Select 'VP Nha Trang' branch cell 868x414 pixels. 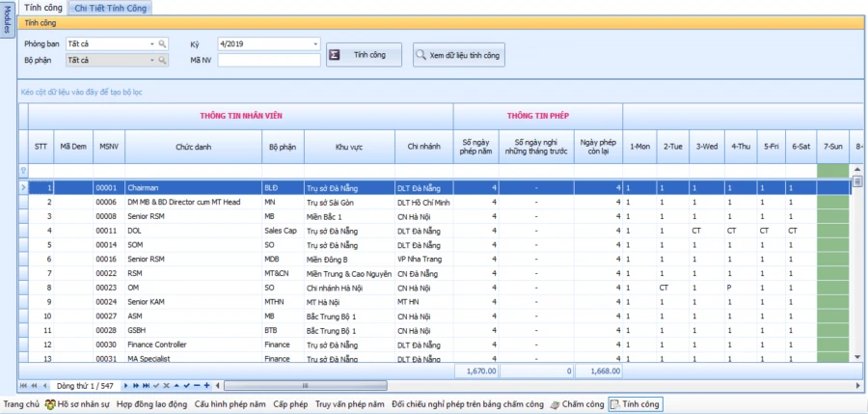[424, 260]
